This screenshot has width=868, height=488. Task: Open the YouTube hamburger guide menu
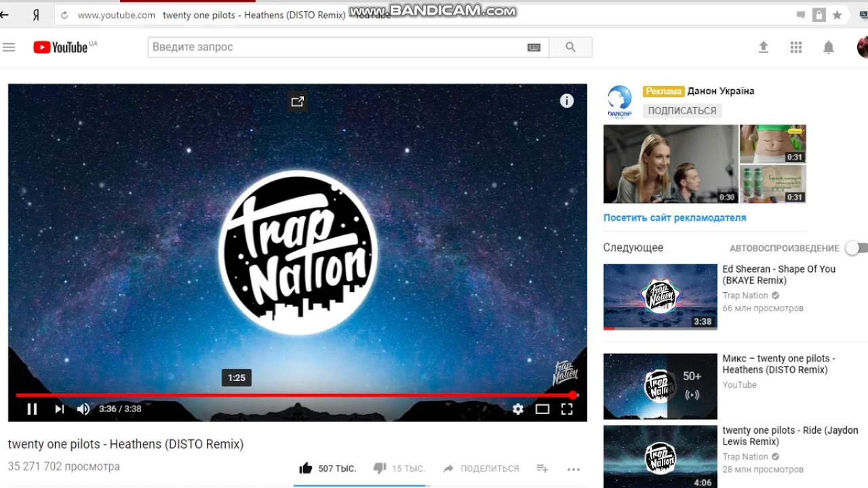9,47
